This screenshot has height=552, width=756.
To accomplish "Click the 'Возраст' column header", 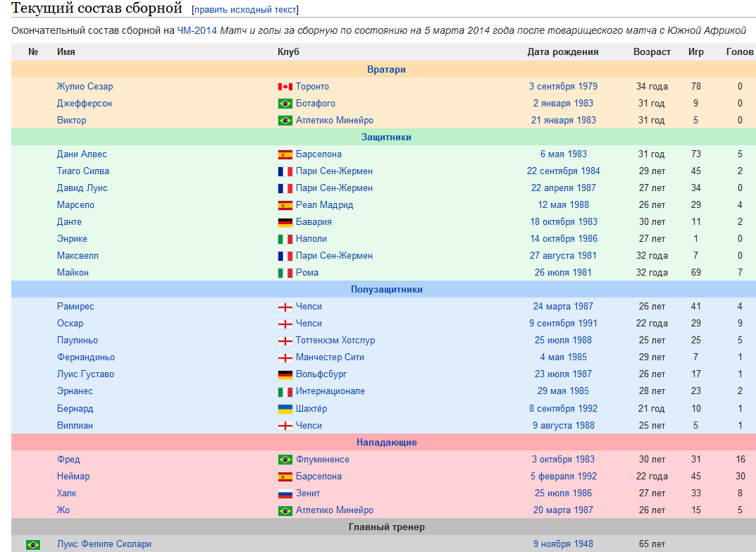I will [652, 51].
